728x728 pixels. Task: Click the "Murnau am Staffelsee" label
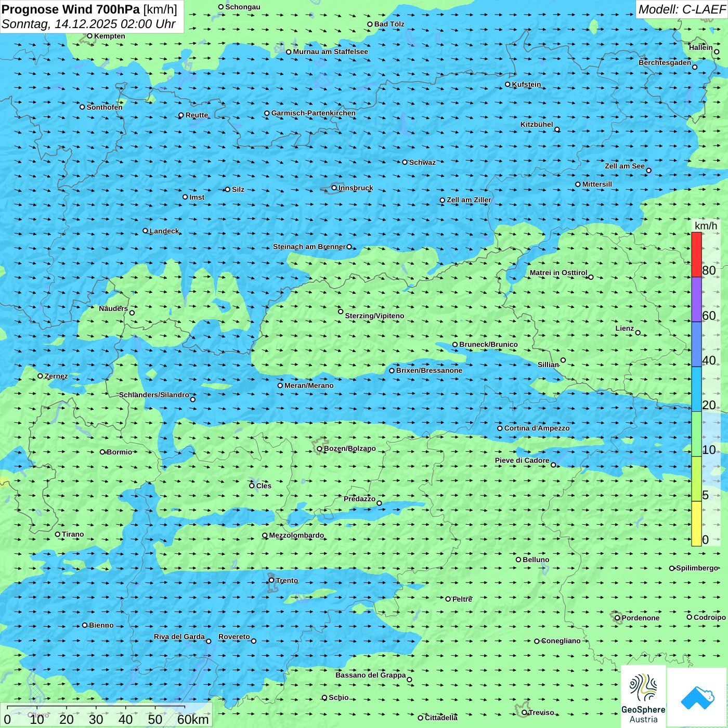330,51
